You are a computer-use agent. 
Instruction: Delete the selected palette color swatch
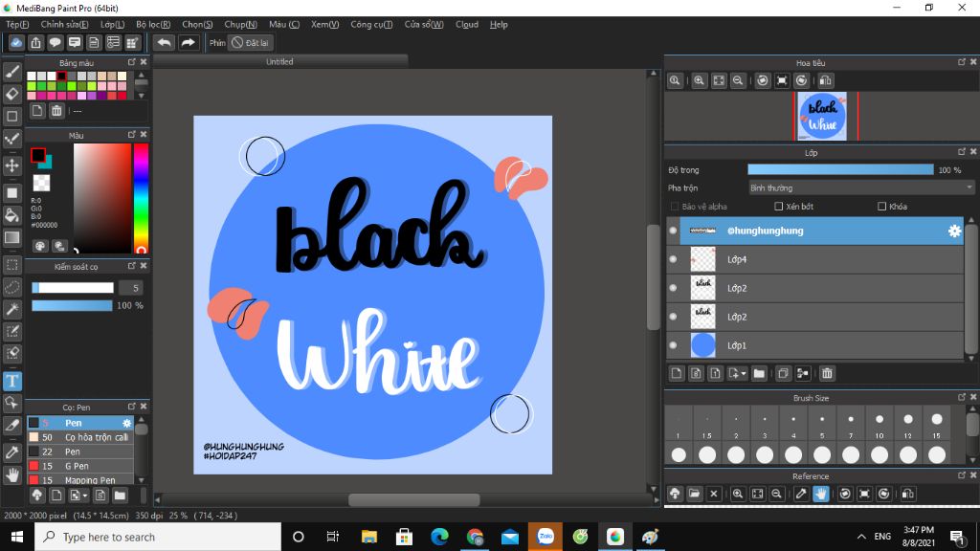[56, 111]
